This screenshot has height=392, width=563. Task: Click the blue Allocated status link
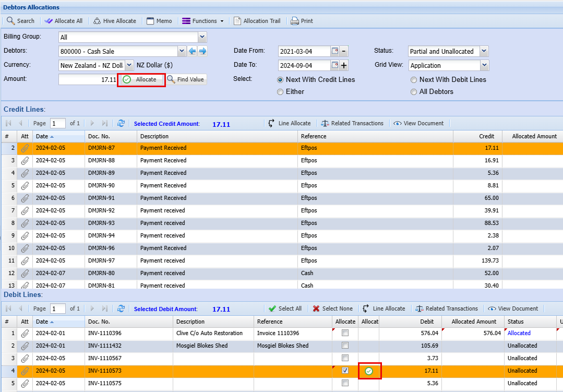tap(519, 333)
